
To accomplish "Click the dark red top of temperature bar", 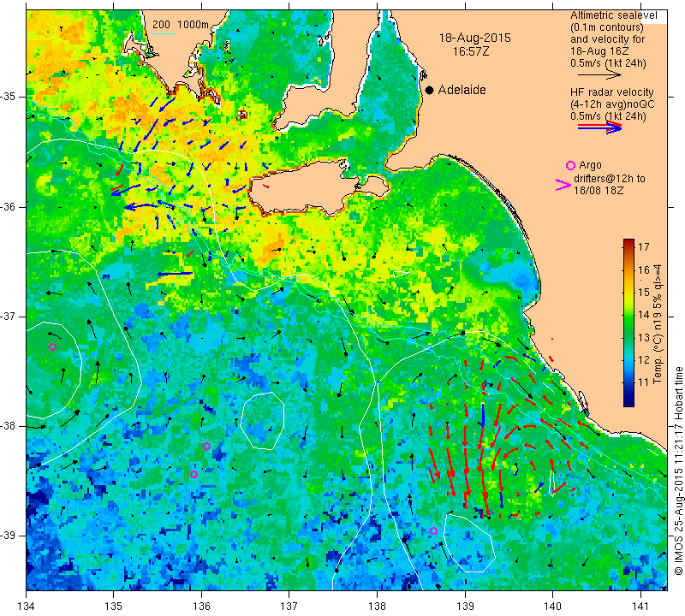I will [628, 241].
